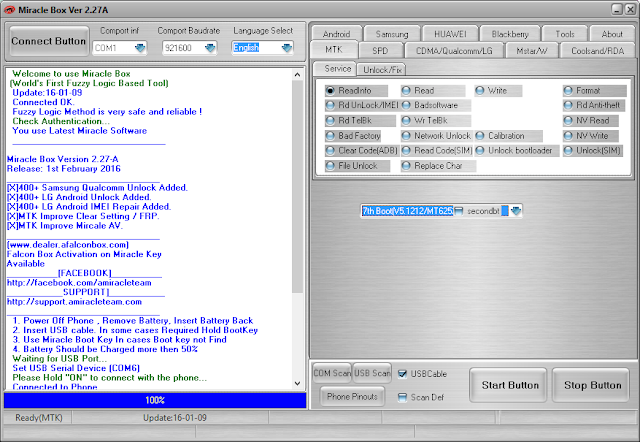Toggle the USBCable checkbox

(x=402, y=374)
